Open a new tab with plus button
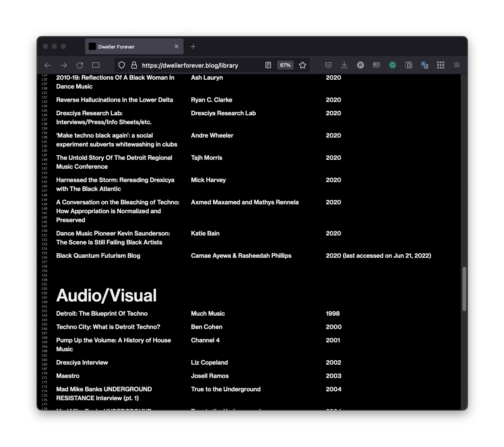Image resolution: width=504 pixels, height=447 pixels. click(x=193, y=47)
